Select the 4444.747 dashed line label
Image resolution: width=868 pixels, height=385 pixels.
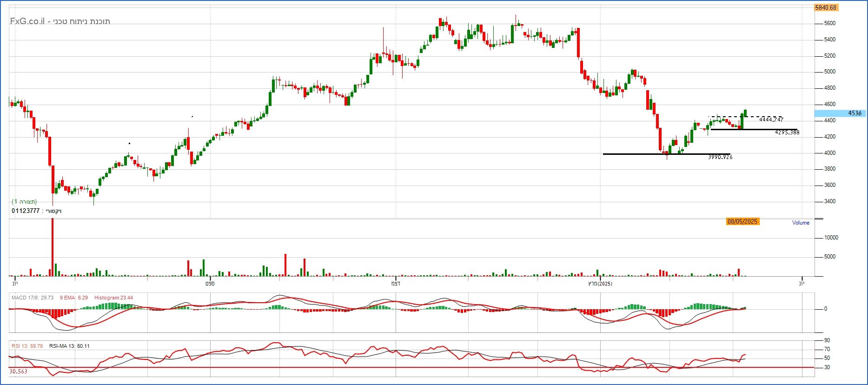point(771,119)
